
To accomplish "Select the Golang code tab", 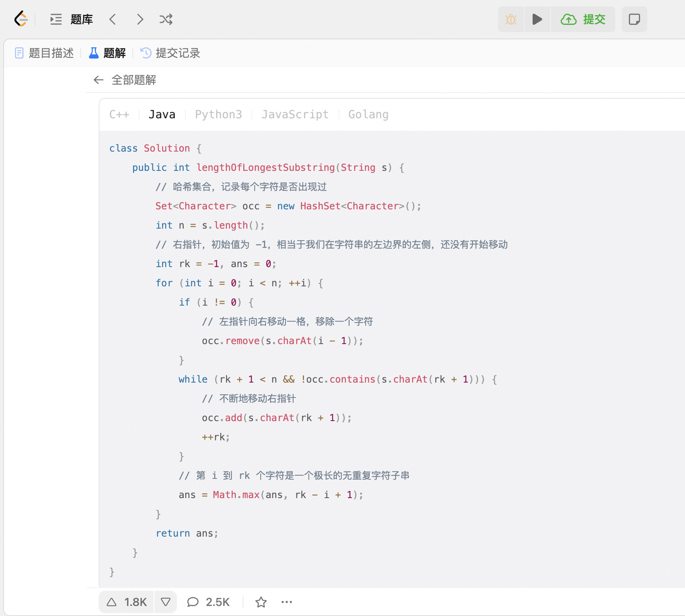I will click(368, 114).
